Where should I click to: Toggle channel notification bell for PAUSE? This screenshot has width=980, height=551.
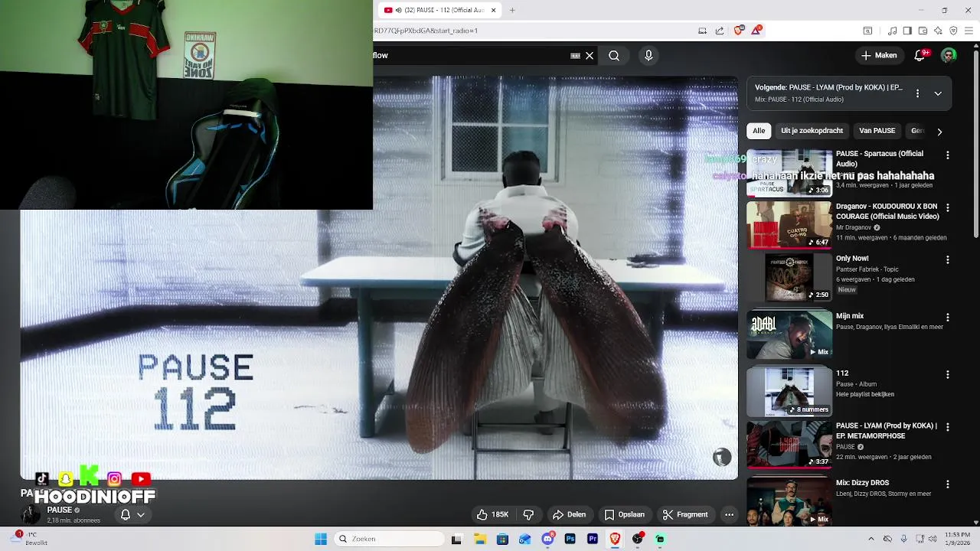click(x=132, y=515)
